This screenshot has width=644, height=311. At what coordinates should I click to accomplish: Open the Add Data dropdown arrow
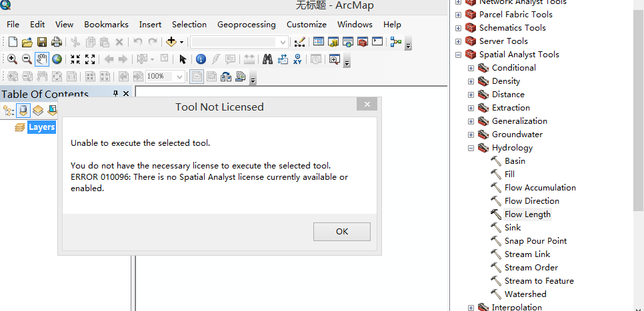pos(181,42)
